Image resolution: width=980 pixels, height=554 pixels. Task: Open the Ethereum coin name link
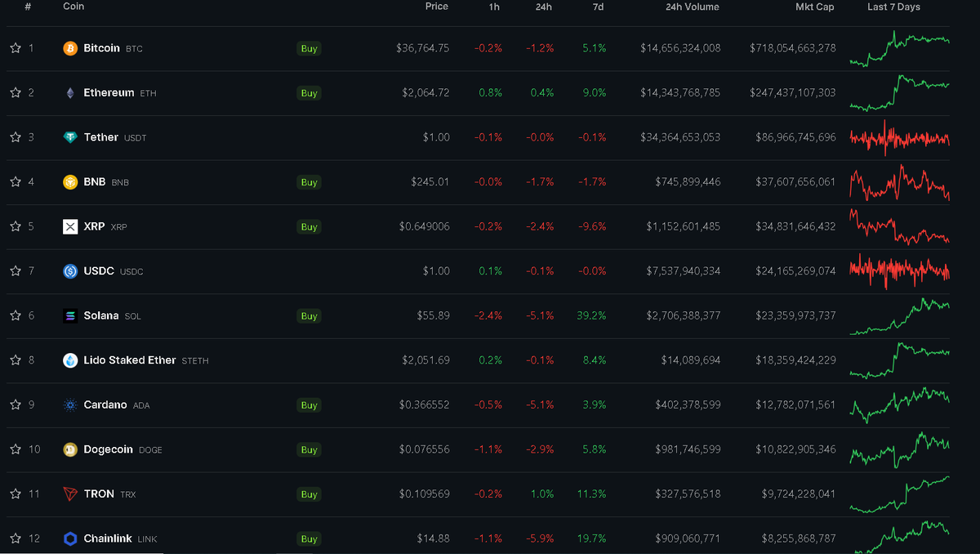tap(109, 92)
